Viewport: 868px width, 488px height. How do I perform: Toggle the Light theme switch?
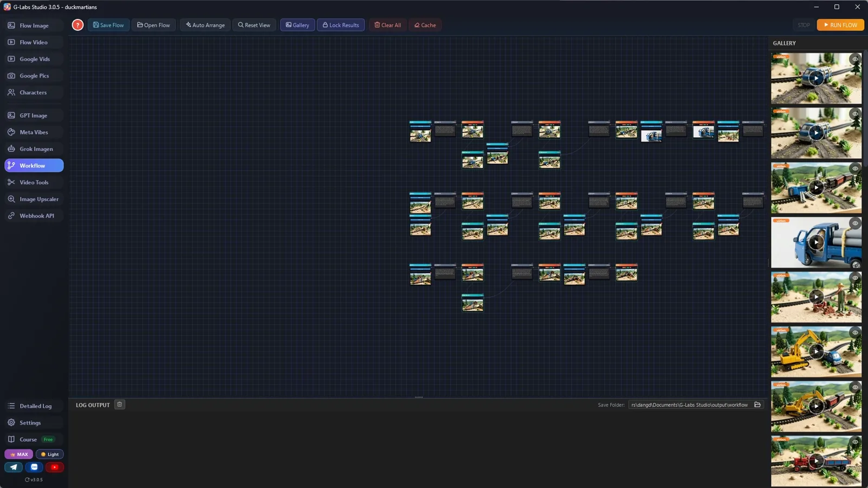[x=50, y=454]
